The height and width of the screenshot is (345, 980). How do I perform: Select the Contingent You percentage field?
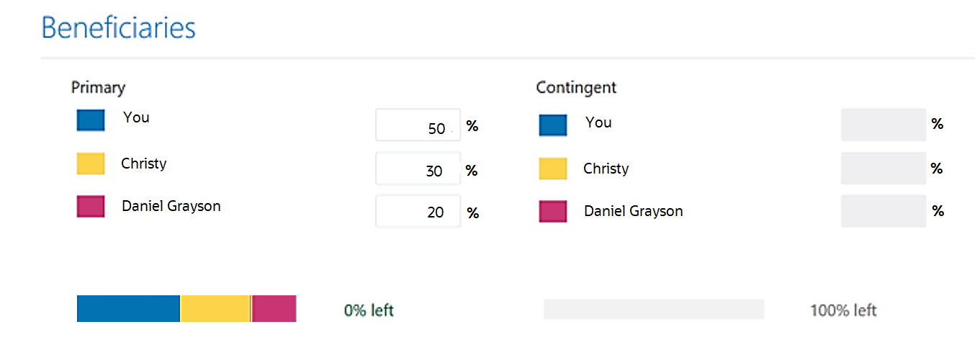[x=883, y=125]
